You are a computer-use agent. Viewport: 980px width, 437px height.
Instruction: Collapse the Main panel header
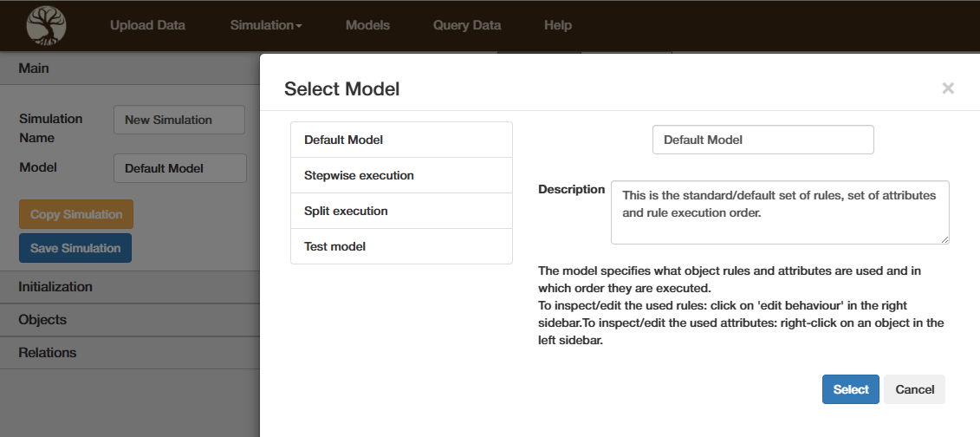(x=34, y=68)
